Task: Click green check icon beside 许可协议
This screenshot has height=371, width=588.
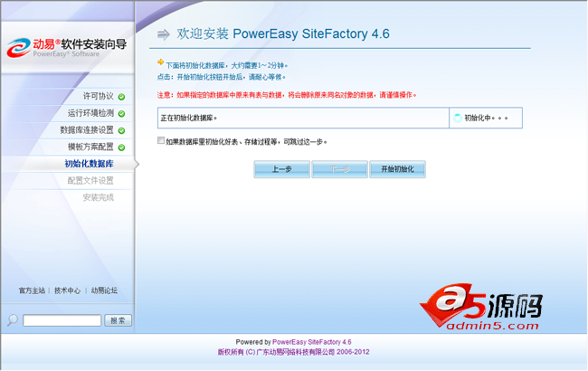Action: (x=121, y=97)
